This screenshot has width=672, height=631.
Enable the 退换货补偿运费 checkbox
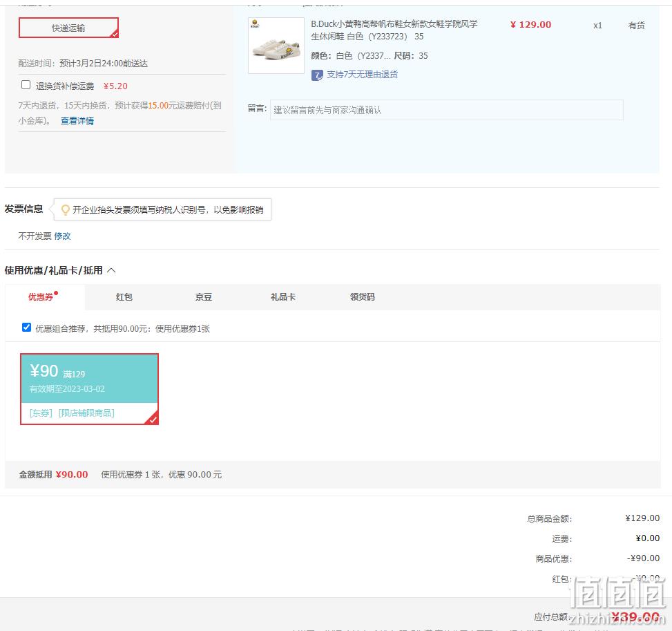(26, 85)
